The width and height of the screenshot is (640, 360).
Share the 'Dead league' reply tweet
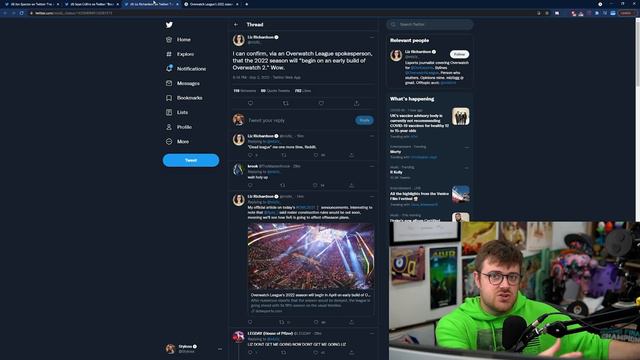point(351,155)
